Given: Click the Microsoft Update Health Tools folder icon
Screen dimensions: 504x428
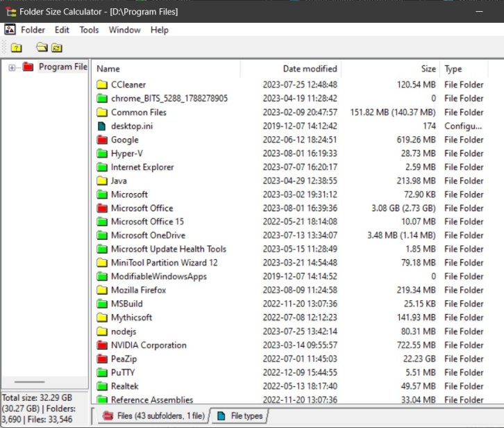Looking at the screenshot, I should coord(102,249).
